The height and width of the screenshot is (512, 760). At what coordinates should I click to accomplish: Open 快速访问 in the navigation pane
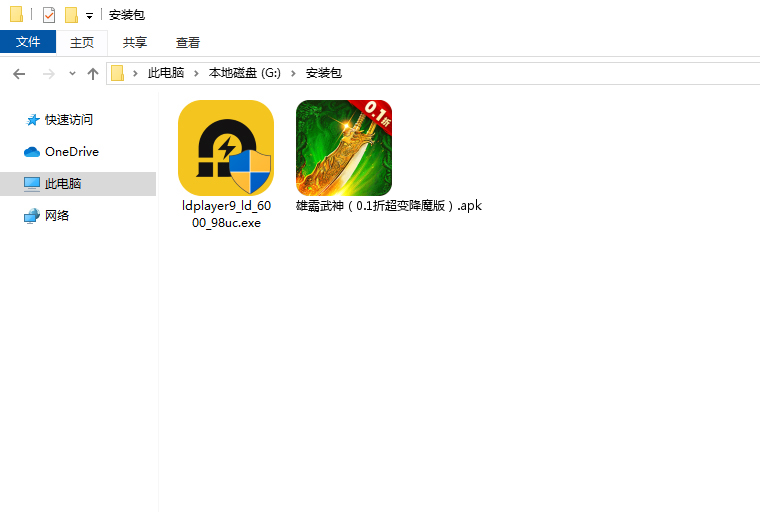[68, 119]
